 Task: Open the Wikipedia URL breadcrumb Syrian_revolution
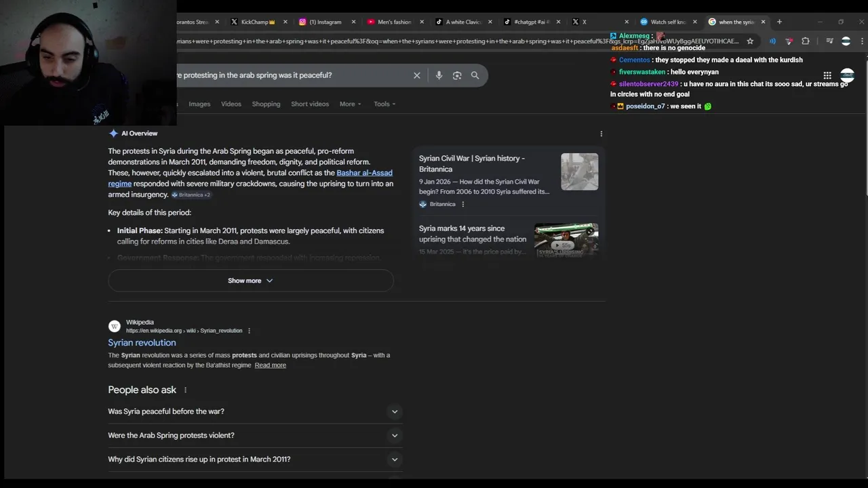(184, 331)
